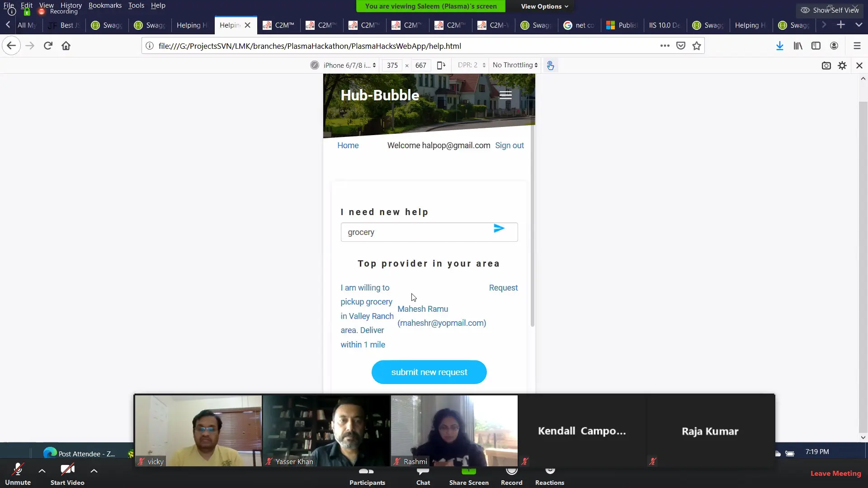Viewport: 868px width, 488px height.
Task: Toggle touch simulation in responsive mode
Action: tap(550, 66)
